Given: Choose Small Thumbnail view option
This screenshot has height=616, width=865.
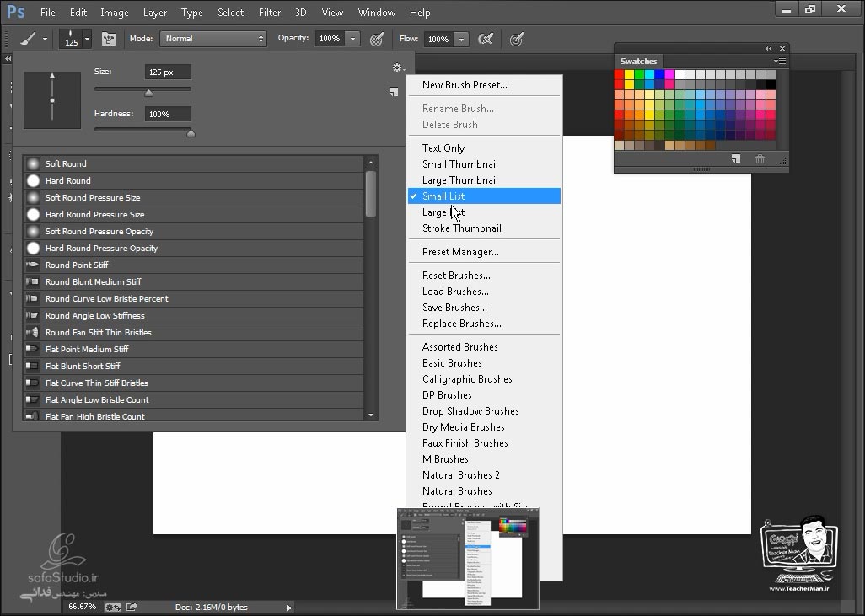Looking at the screenshot, I should click(485, 163).
